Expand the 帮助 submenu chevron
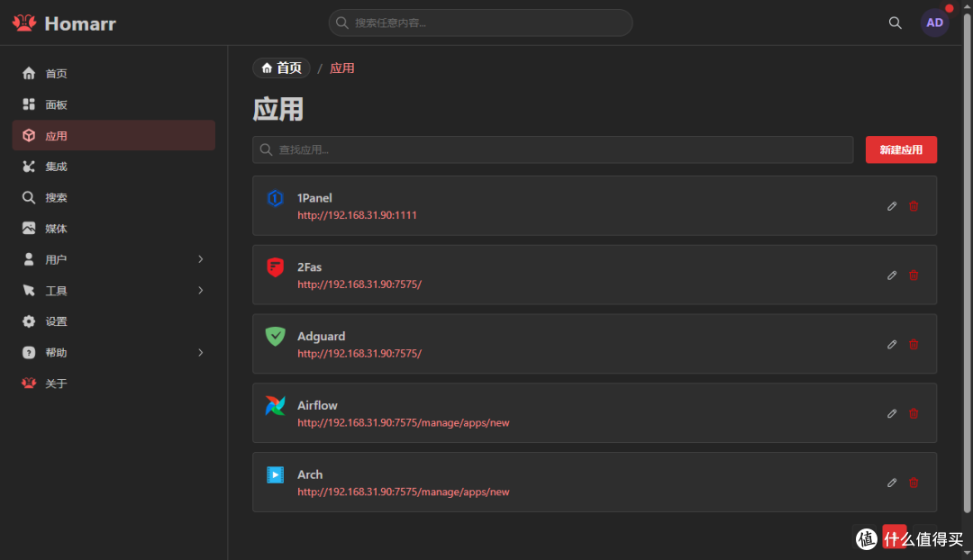The width and height of the screenshot is (973, 560). click(200, 352)
